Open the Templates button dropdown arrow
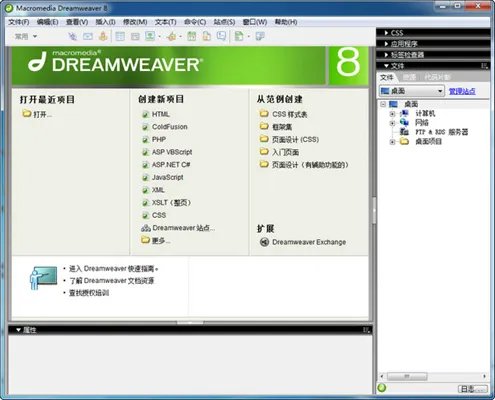Image resolution: width=495 pixels, height=400 pixels. tap(249, 36)
